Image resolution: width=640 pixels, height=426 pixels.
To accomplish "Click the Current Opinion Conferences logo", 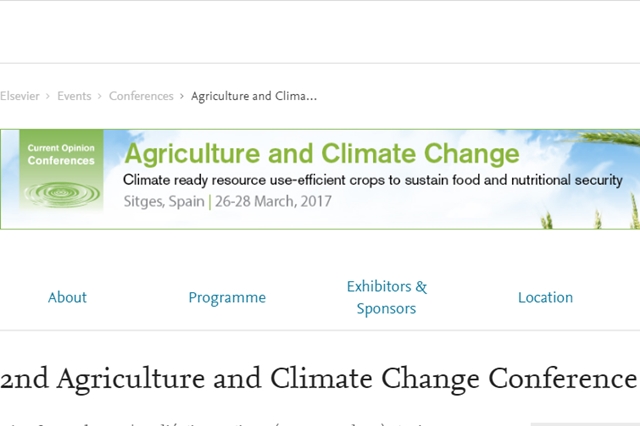I will [x=61, y=171].
